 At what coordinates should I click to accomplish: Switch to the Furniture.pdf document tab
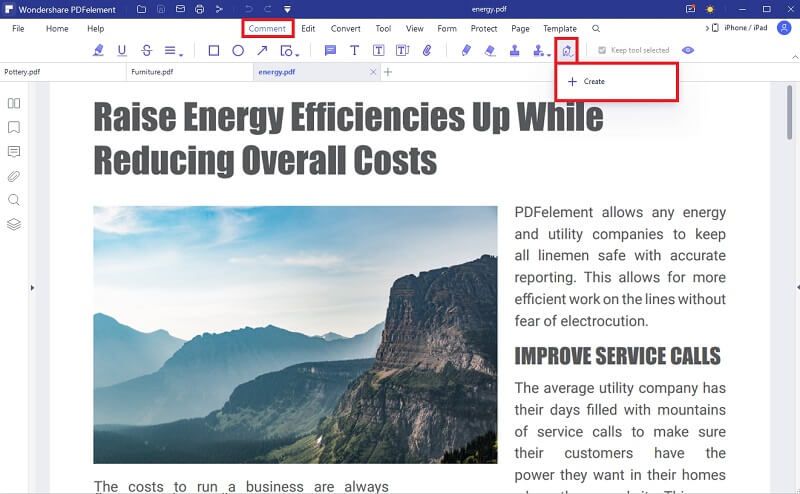(x=189, y=72)
